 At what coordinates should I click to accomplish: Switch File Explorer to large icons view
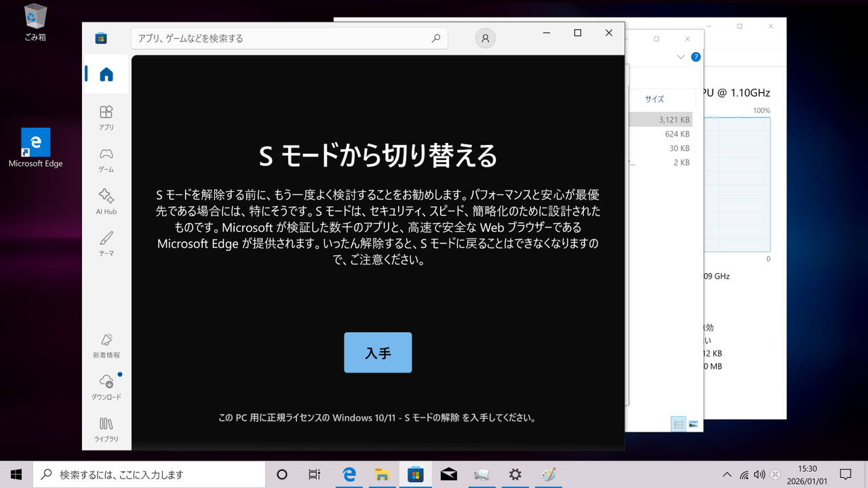[x=693, y=424]
